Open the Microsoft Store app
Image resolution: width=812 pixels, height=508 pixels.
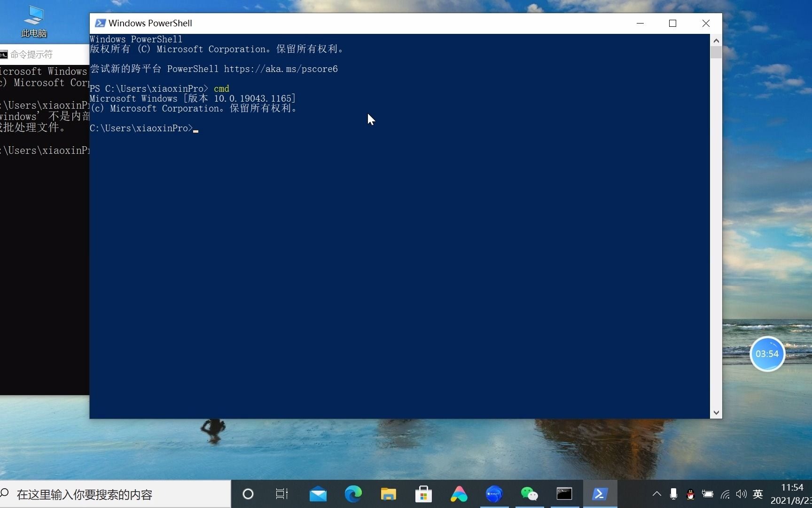[423, 494]
